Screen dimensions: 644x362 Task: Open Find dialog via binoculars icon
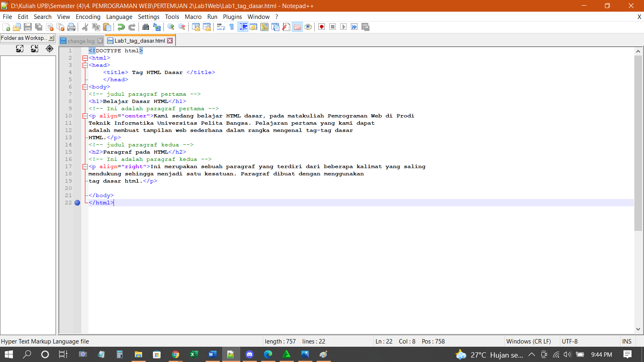click(146, 27)
